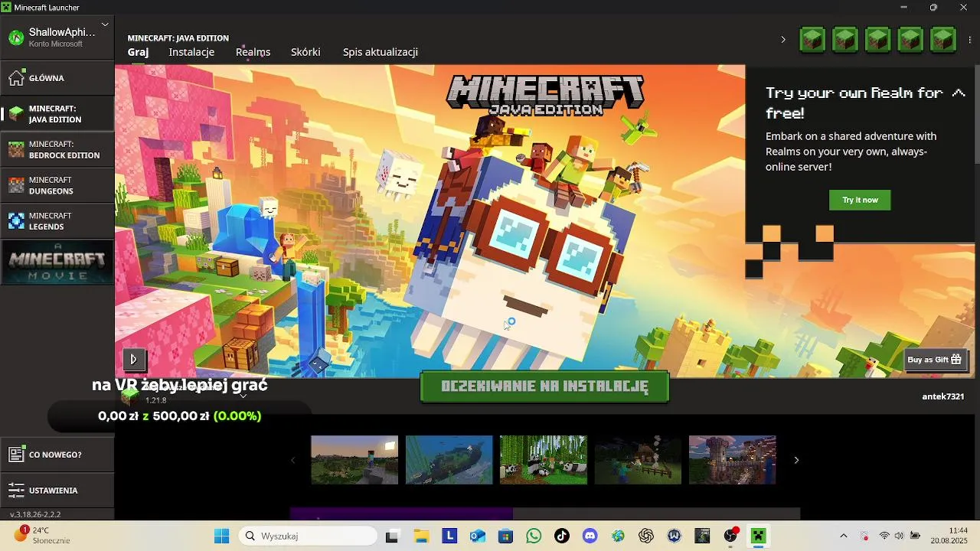Click the Oczekiwanie na instalację button

(x=544, y=386)
